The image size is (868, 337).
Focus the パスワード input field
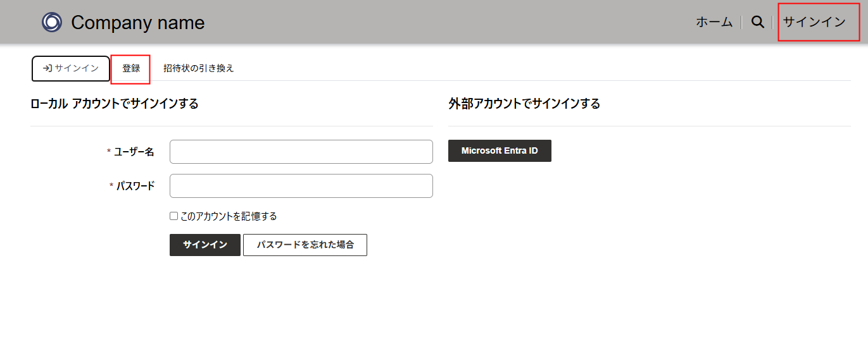[301, 186]
